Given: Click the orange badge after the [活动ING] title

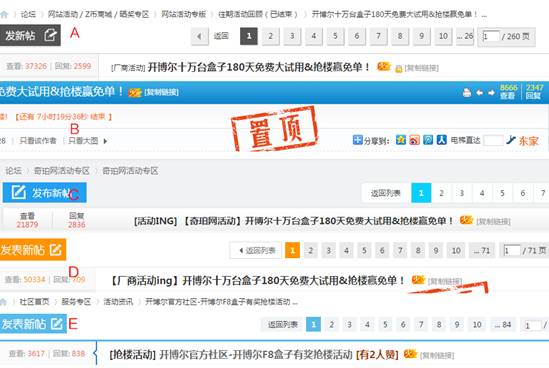Looking at the screenshot, I should (x=466, y=220).
